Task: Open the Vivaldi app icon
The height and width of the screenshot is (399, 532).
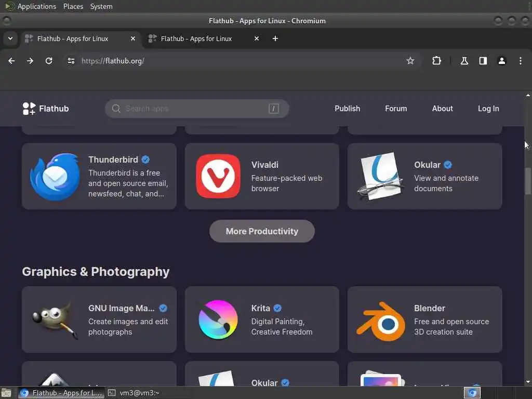Action: click(x=218, y=176)
